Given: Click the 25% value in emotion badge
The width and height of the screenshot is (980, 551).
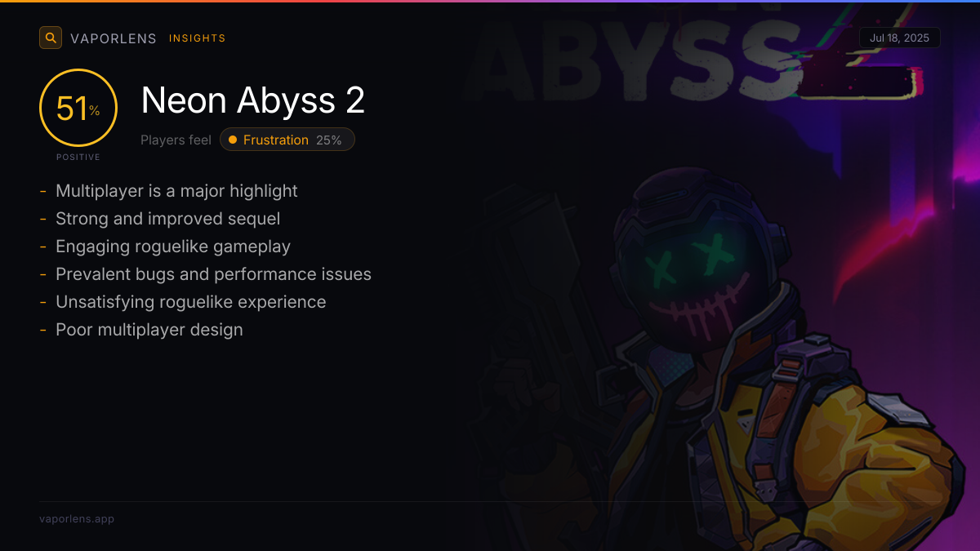Looking at the screenshot, I should point(329,140).
